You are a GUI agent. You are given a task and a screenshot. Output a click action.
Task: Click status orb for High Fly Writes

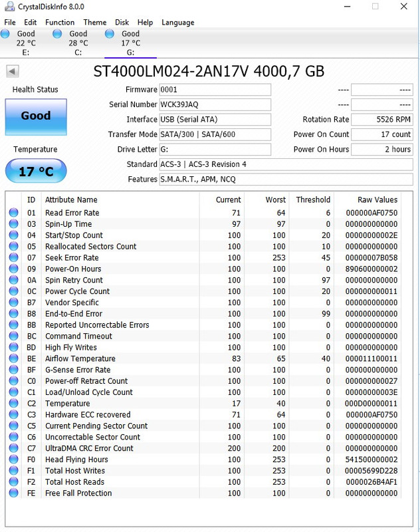click(13, 346)
